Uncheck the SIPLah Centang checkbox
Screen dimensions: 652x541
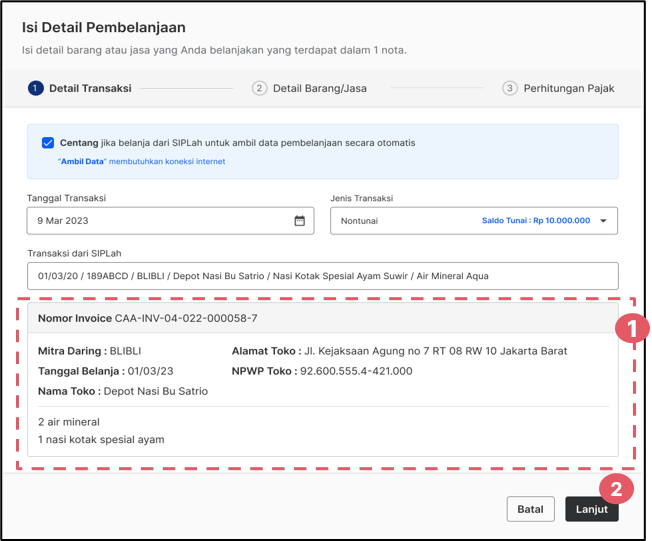48,143
